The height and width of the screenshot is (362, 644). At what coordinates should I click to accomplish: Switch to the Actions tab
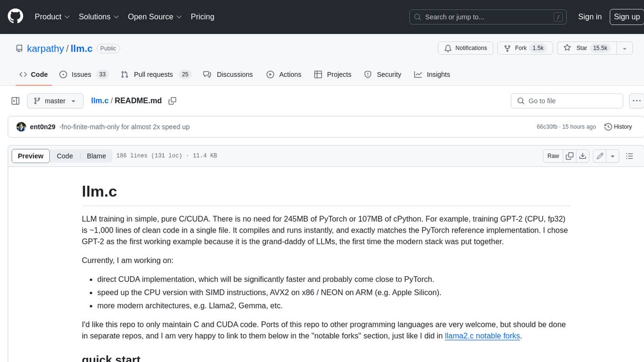284,74
